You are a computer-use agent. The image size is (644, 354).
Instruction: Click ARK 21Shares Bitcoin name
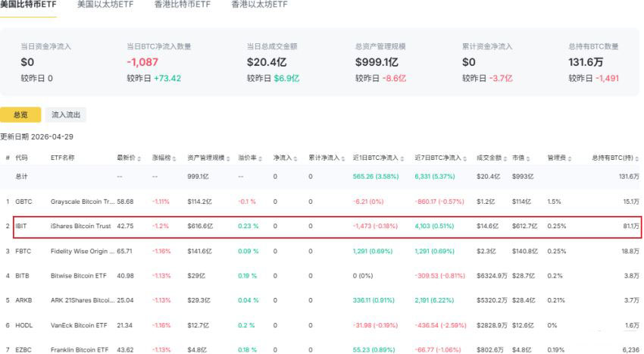[x=83, y=300]
